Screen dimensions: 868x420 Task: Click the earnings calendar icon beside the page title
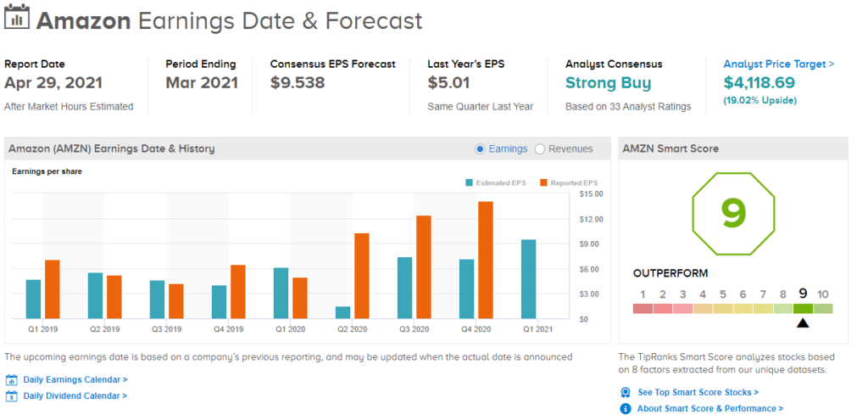point(16,20)
